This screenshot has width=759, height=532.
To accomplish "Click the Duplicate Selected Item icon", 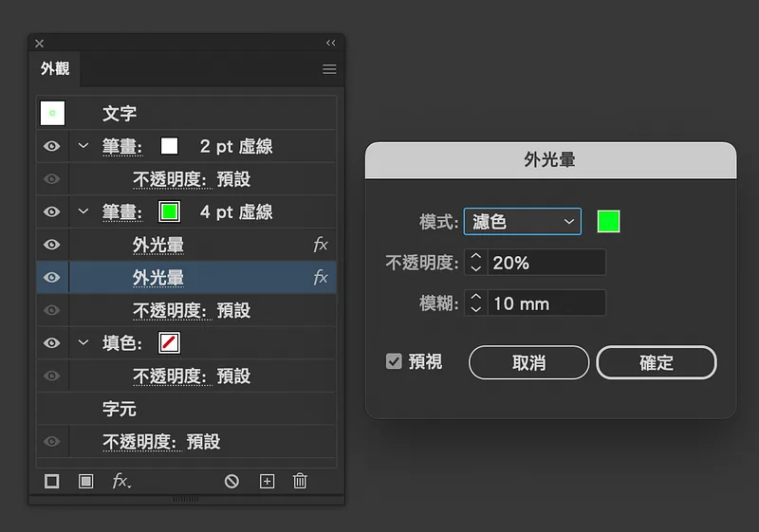I will coord(268,481).
